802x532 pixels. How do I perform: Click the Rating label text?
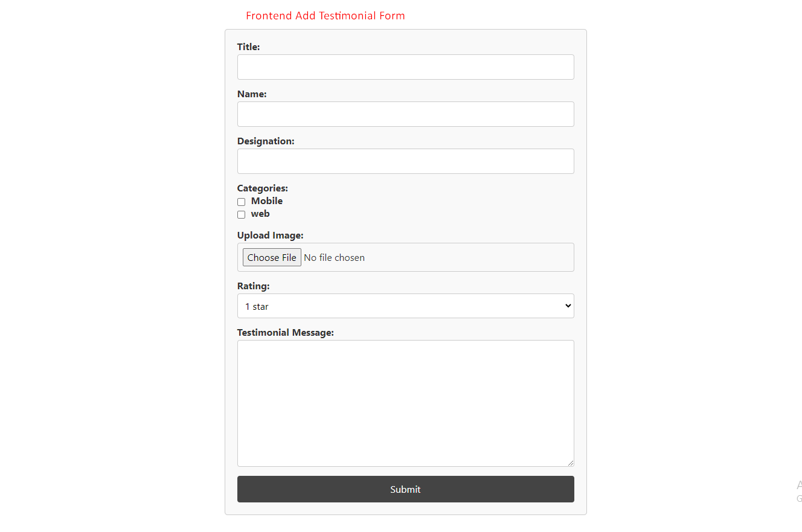253,286
